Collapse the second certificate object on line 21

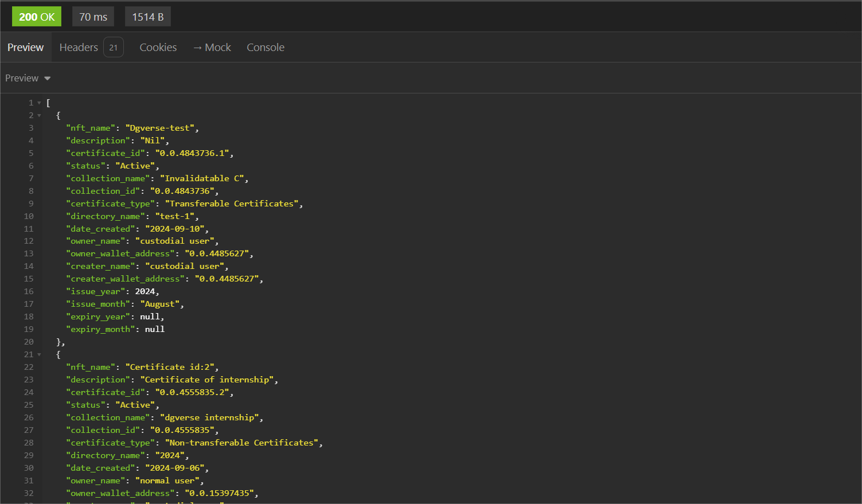38,354
